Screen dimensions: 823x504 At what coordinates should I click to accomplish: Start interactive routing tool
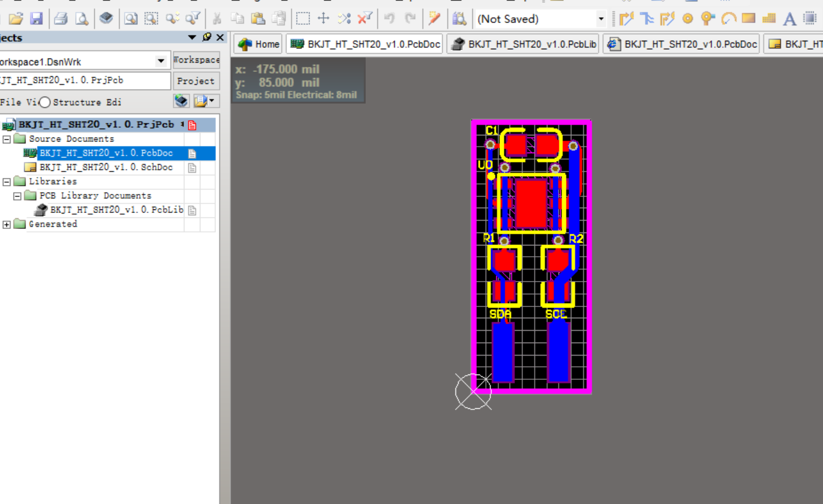coord(626,19)
